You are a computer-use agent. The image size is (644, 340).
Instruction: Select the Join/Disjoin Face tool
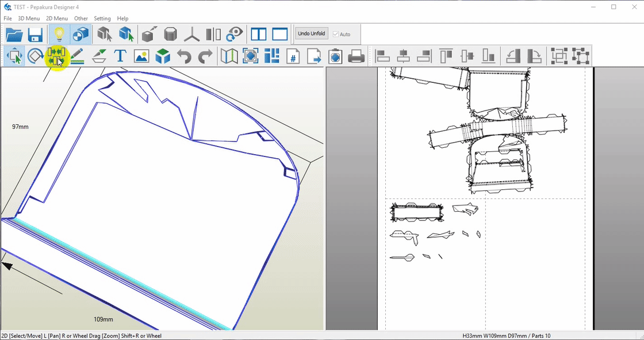[56, 56]
